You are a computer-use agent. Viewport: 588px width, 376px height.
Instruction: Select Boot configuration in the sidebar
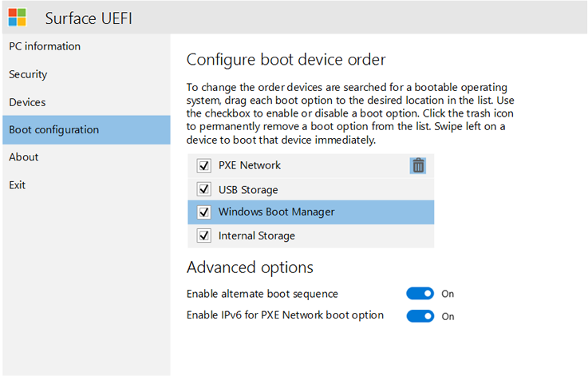coord(54,129)
